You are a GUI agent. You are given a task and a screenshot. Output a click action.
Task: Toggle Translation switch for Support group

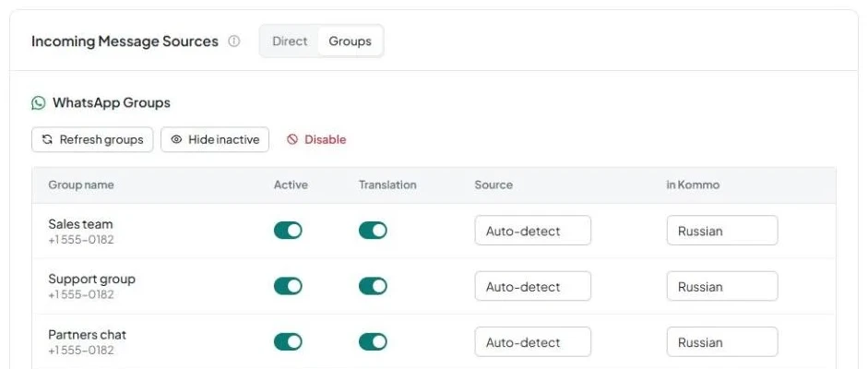(373, 286)
